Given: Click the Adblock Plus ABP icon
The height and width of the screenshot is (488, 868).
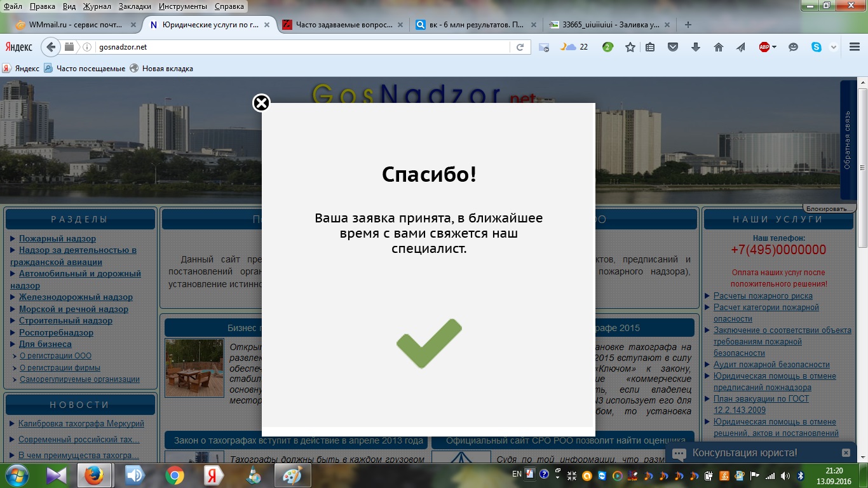Looking at the screenshot, I should [x=764, y=47].
